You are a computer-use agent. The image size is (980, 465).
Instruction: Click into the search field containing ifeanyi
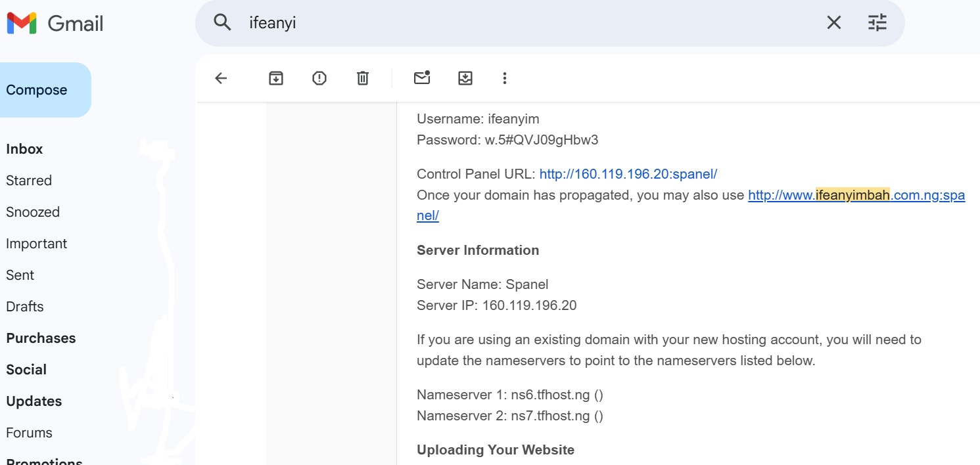526,23
